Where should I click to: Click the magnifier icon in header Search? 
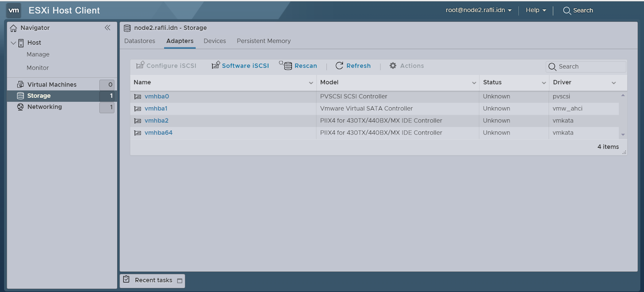pyautogui.click(x=567, y=11)
